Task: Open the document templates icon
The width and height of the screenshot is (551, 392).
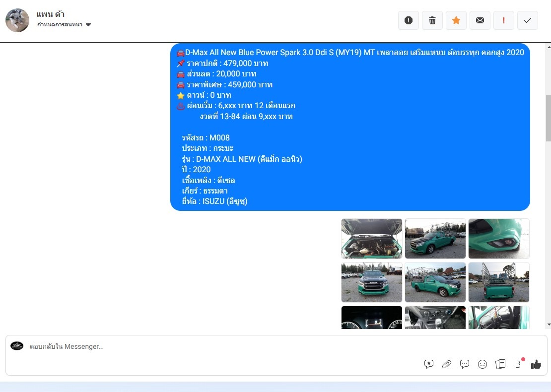Action: click(x=500, y=364)
